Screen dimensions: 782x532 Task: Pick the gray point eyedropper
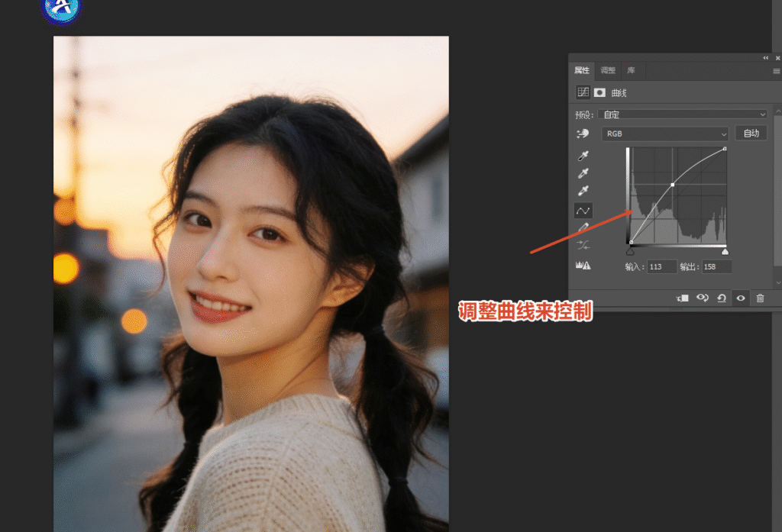click(583, 173)
